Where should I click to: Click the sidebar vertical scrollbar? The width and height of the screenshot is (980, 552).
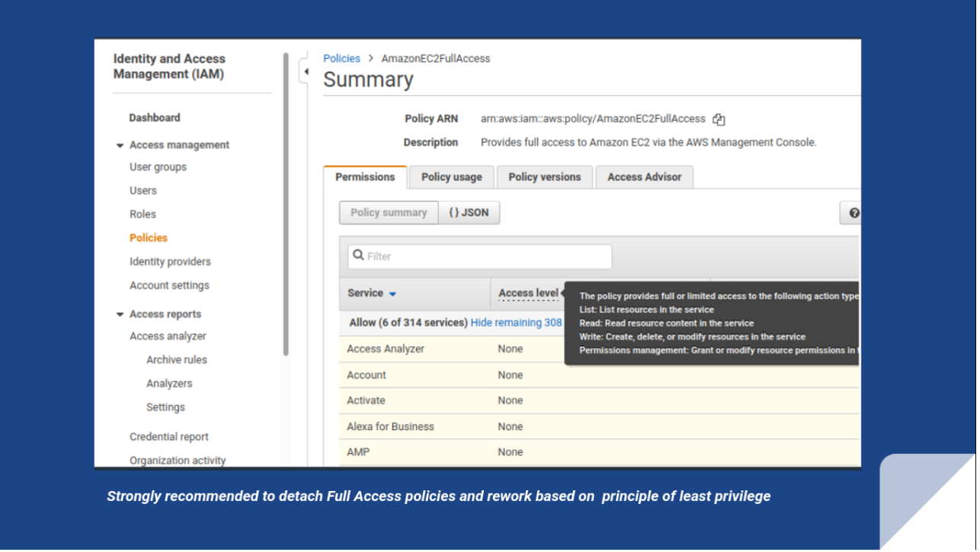[x=286, y=204]
